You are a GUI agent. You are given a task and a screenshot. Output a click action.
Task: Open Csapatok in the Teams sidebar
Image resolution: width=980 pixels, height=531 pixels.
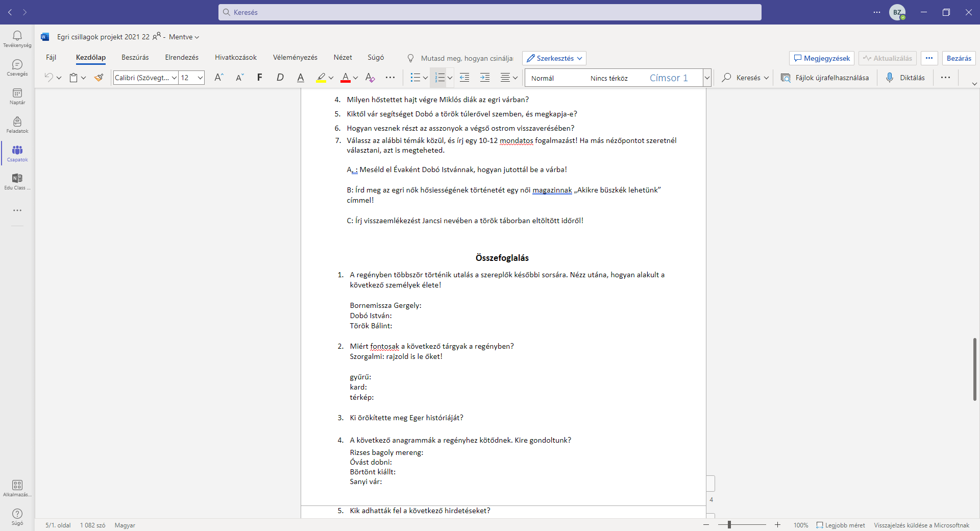coord(17,153)
